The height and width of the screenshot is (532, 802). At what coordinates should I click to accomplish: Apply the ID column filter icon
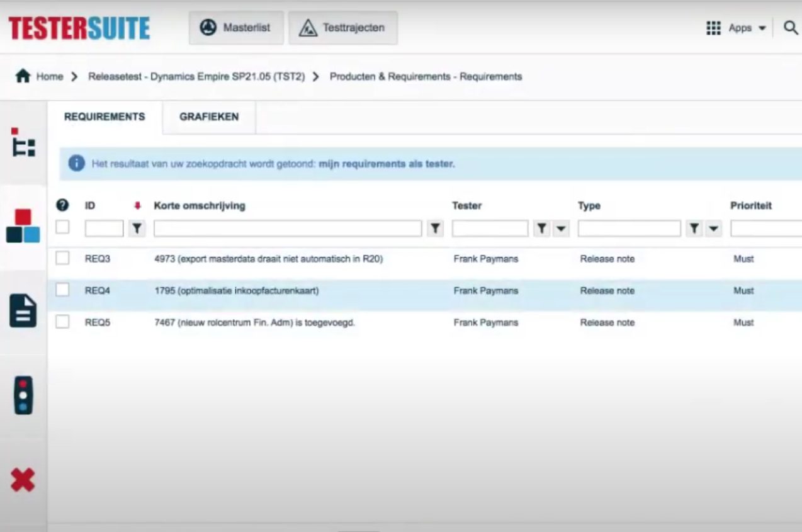(137, 229)
